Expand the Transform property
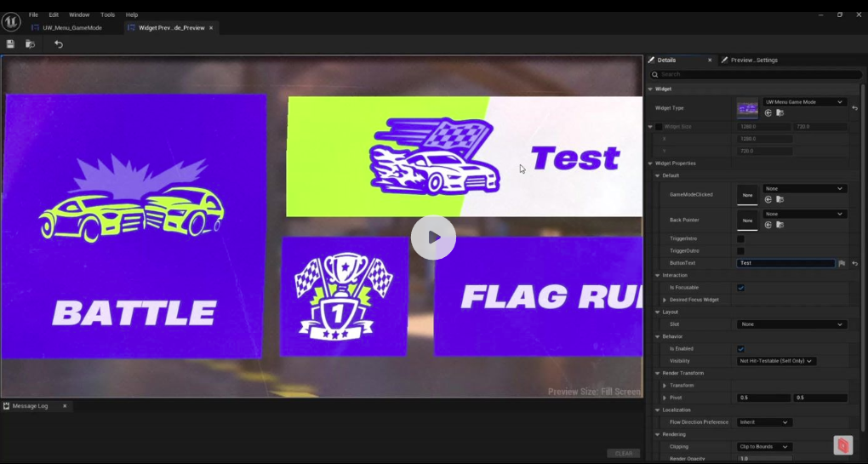This screenshot has height=464, width=868. [x=665, y=386]
